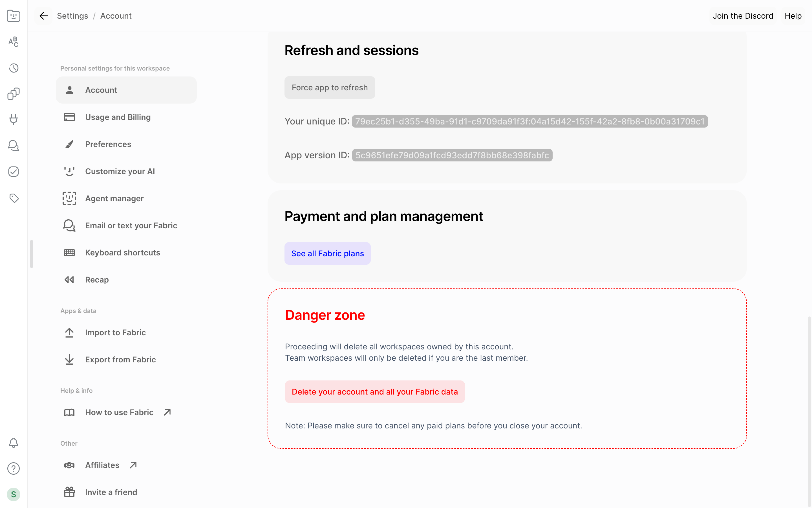Screen dimensions: 812x508
Task: Open Preferences settings page
Action: tap(126, 144)
